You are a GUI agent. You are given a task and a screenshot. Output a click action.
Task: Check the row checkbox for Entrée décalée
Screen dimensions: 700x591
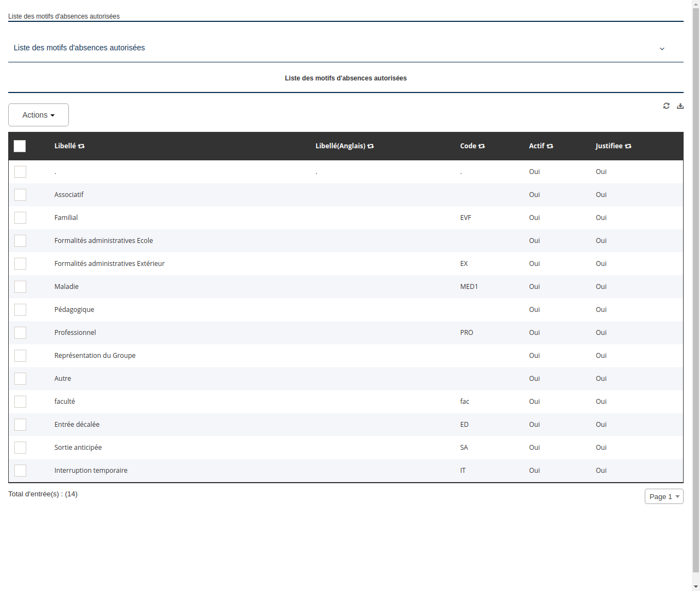coord(20,424)
